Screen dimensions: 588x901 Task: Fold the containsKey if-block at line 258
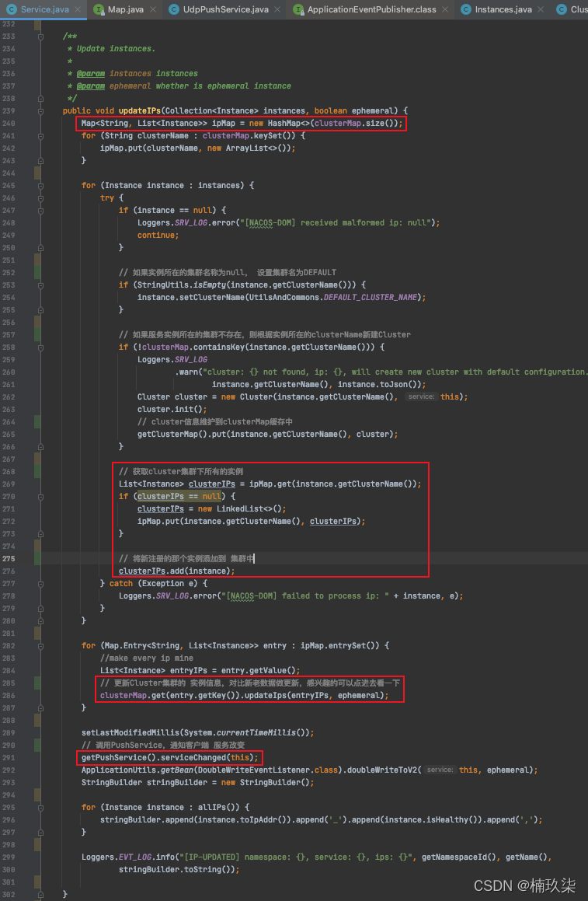click(x=40, y=347)
